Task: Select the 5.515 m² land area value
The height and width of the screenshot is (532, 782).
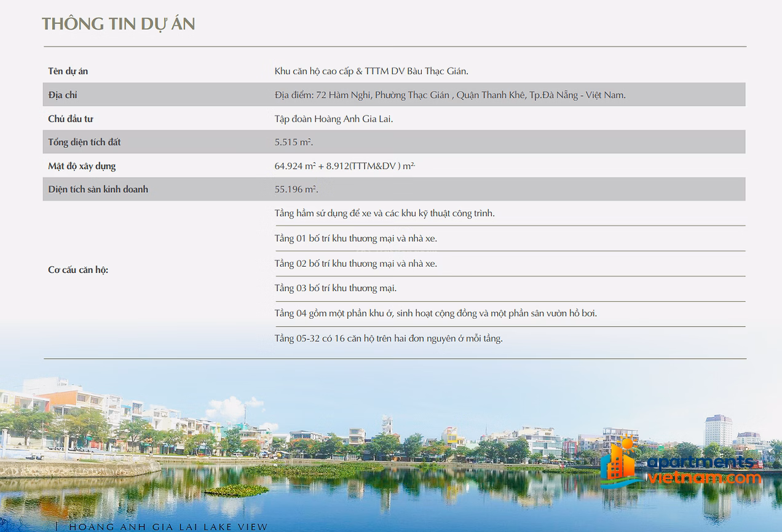Action: (x=294, y=143)
